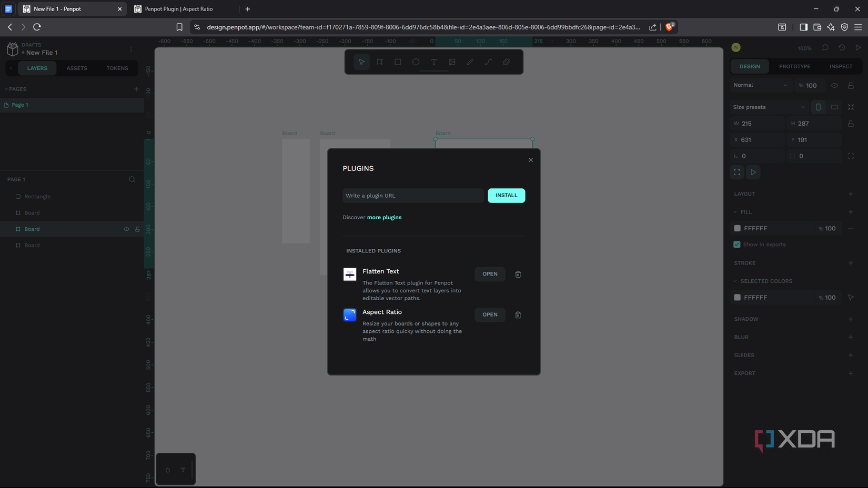
Task: Collapse the Selected Colors section
Action: coord(735,281)
